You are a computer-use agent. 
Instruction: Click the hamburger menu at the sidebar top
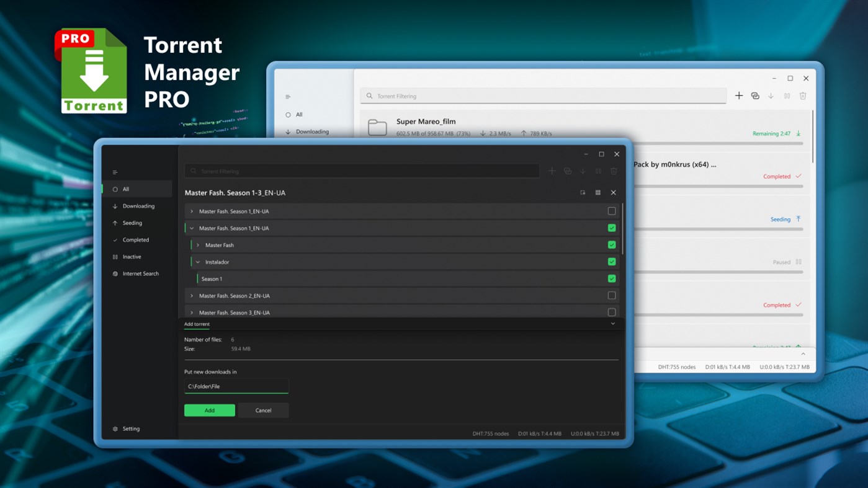[x=115, y=172]
